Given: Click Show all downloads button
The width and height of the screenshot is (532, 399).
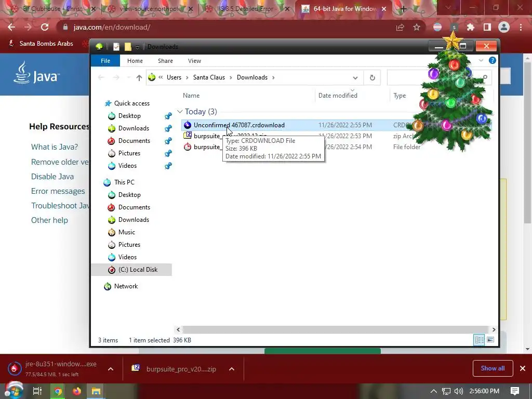Looking at the screenshot, I should [x=493, y=368].
